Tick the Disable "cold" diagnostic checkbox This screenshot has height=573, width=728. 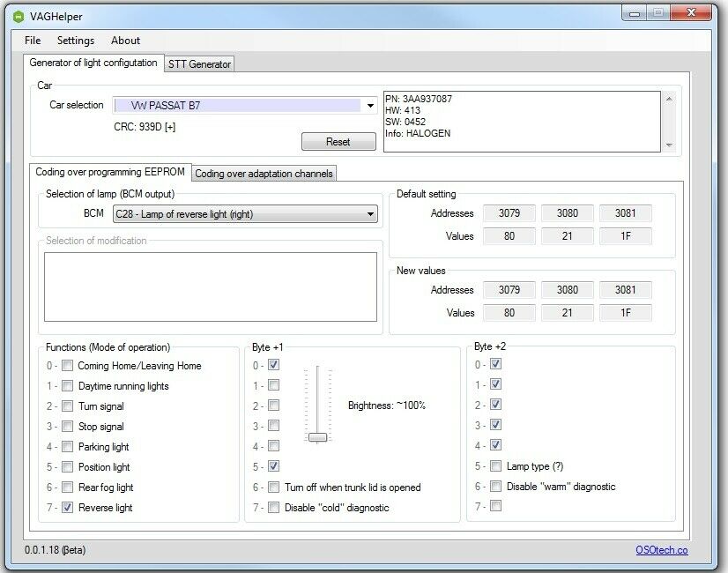pyautogui.click(x=274, y=508)
